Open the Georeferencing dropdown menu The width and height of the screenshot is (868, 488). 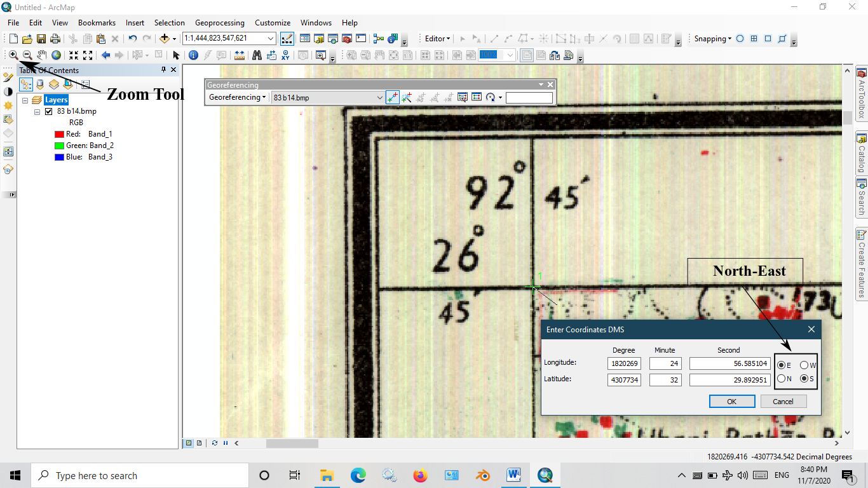[x=237, y=97]
